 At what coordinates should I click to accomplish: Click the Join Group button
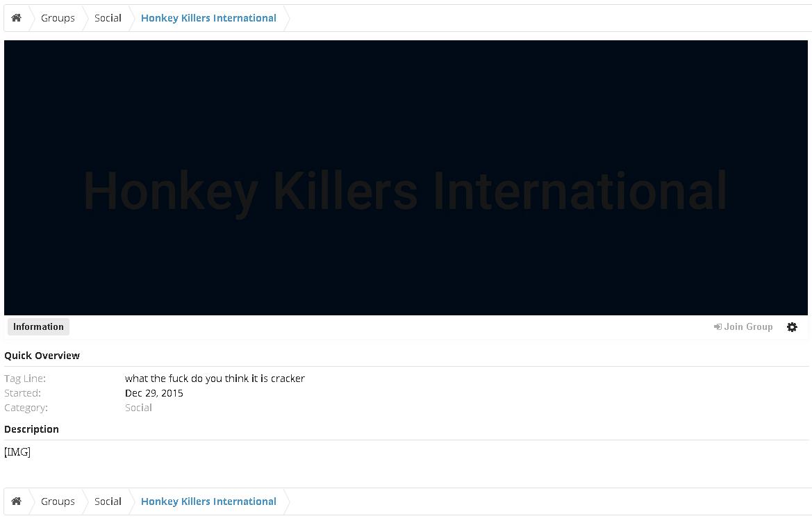click(743, 326)
